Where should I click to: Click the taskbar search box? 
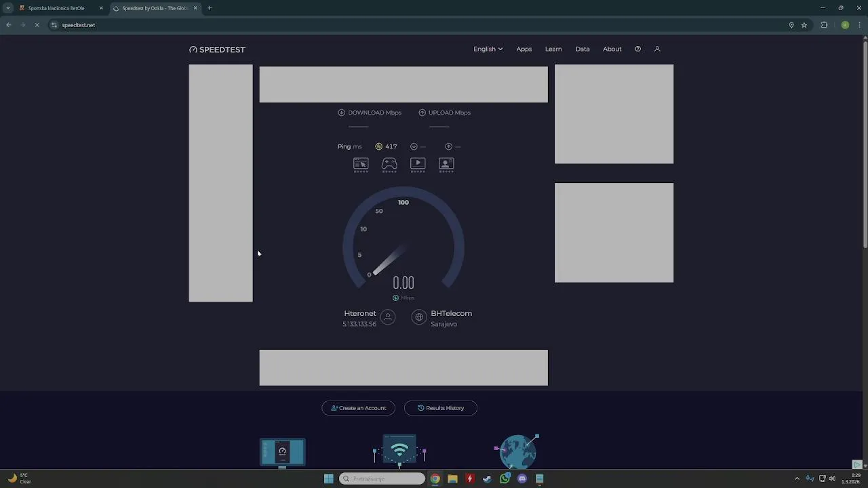tap(382, 479)
